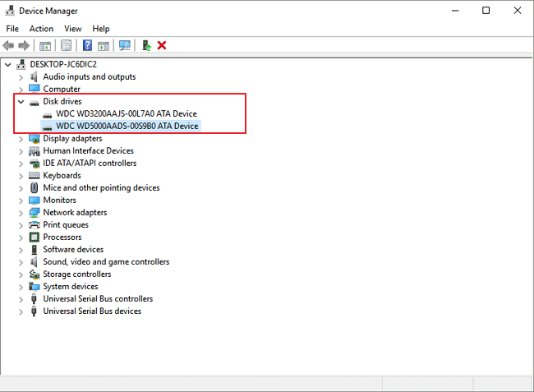Select the Processors category
Screen dimensions: 534x392
[x=62, y=237]
